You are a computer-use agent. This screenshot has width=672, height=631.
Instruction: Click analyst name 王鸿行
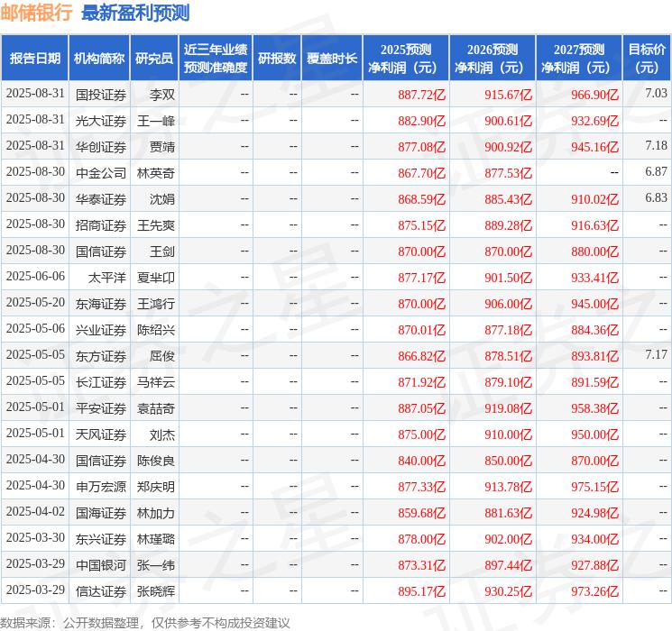coord(156,304)
